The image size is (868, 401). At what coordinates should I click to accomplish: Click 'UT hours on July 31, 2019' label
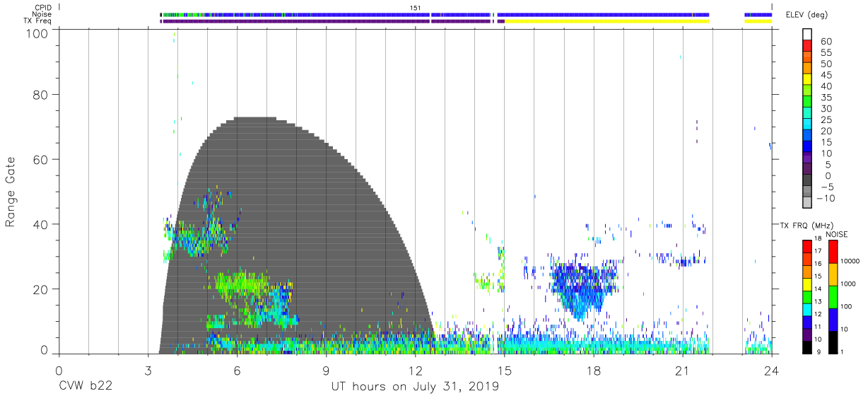[415, 387]
